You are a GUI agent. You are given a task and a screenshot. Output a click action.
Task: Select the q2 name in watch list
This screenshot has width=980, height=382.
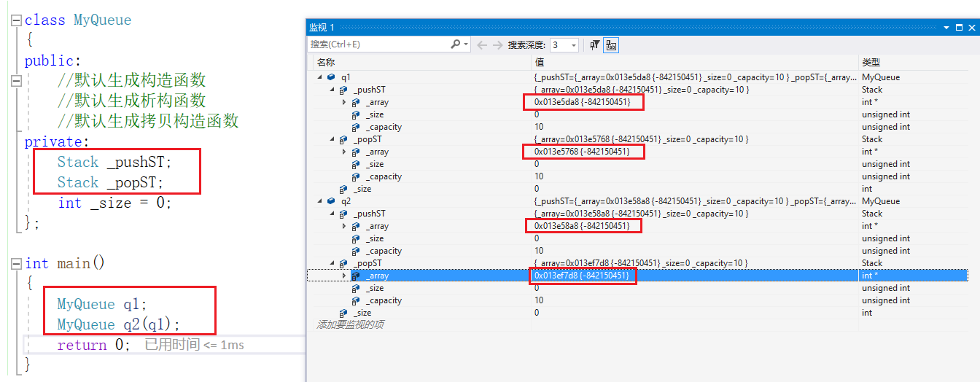click(345, 201)
